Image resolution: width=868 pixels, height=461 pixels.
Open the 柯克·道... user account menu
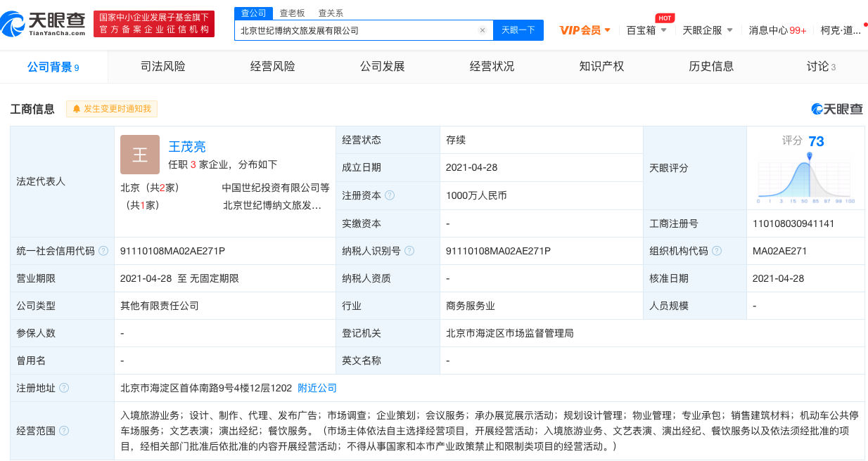pyautogui.click(x=841, y=30)
